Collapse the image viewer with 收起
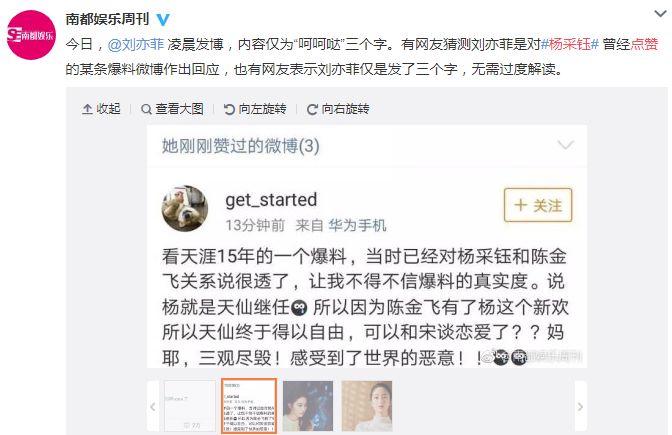Screen dimensions: 672x435 click(101, 109)
